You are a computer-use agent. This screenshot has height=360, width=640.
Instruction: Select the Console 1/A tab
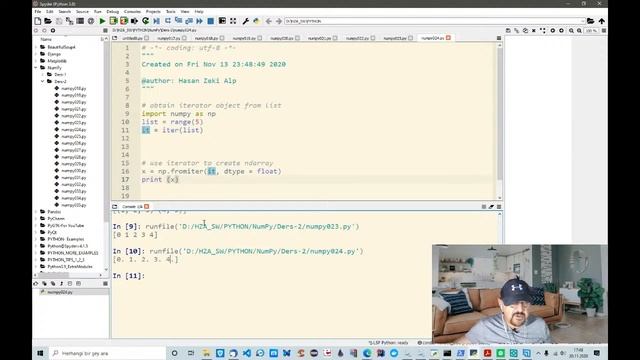click(x=132, y=207)
